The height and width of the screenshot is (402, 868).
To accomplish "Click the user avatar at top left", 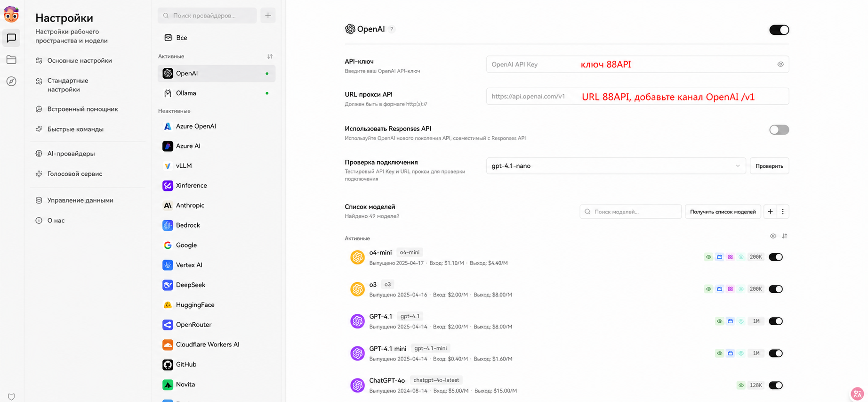I will point(11,14).
